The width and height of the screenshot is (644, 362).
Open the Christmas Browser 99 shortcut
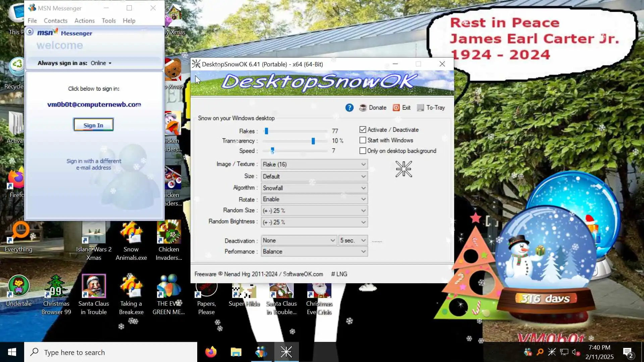pyautogui.click(x=56, y=290)
